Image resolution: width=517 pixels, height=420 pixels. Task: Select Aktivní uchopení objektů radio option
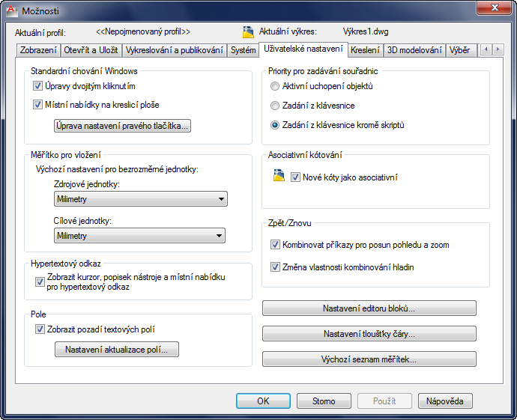pyautogui.click(x=275, y=86)
